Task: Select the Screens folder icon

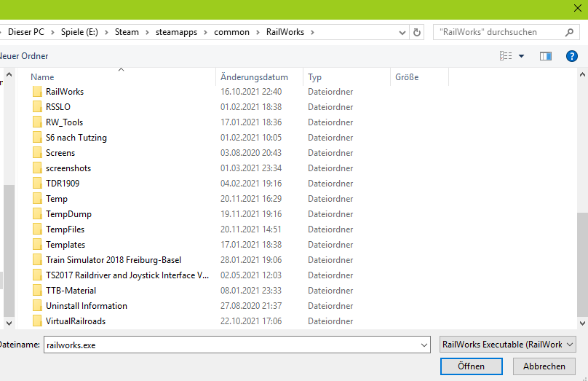Action: 37,153
